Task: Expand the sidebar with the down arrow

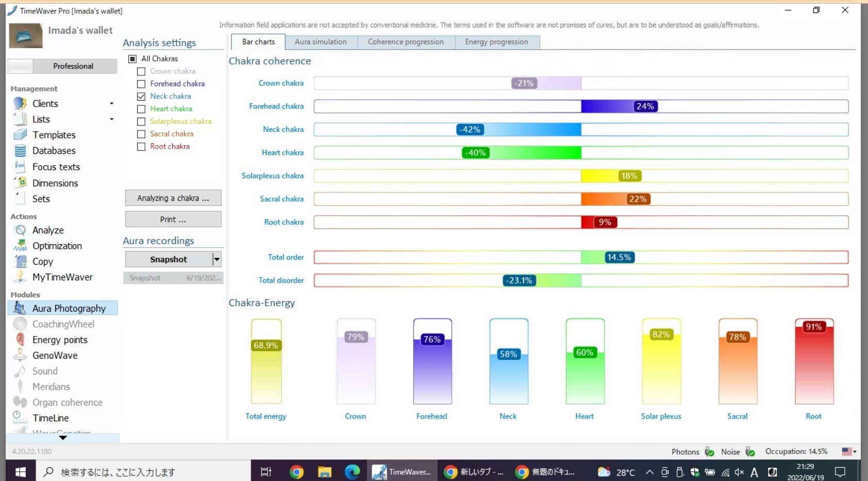Action: click(x=63, y=438)
